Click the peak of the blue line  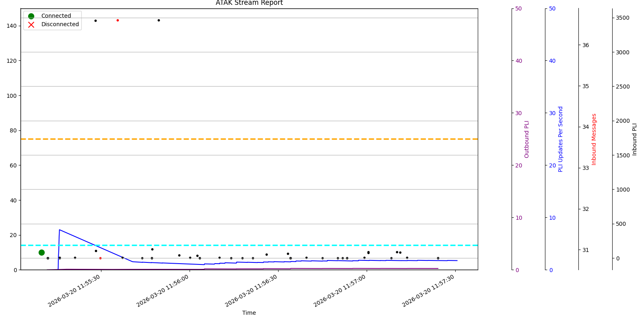pos(60,230)
